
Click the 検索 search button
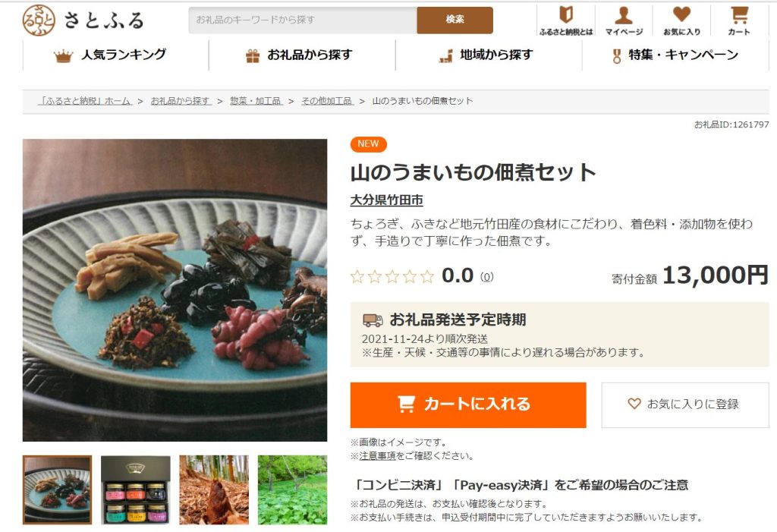coord(455,20)
